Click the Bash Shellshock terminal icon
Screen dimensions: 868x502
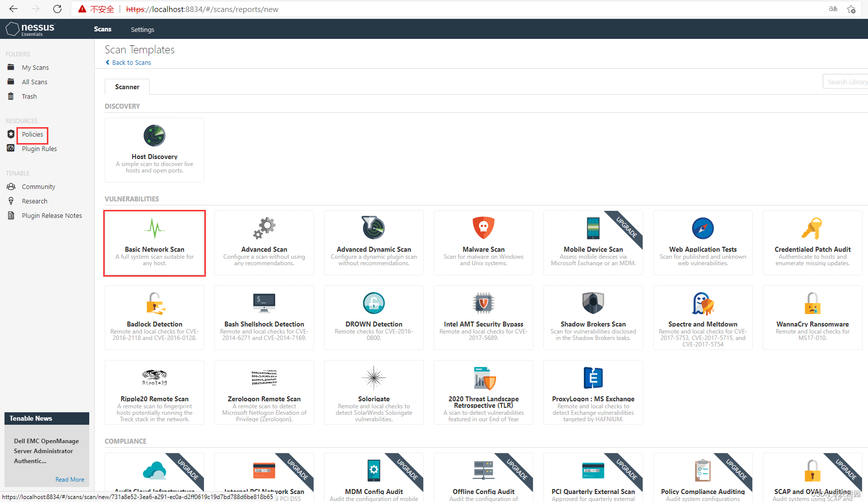point(264,302)
